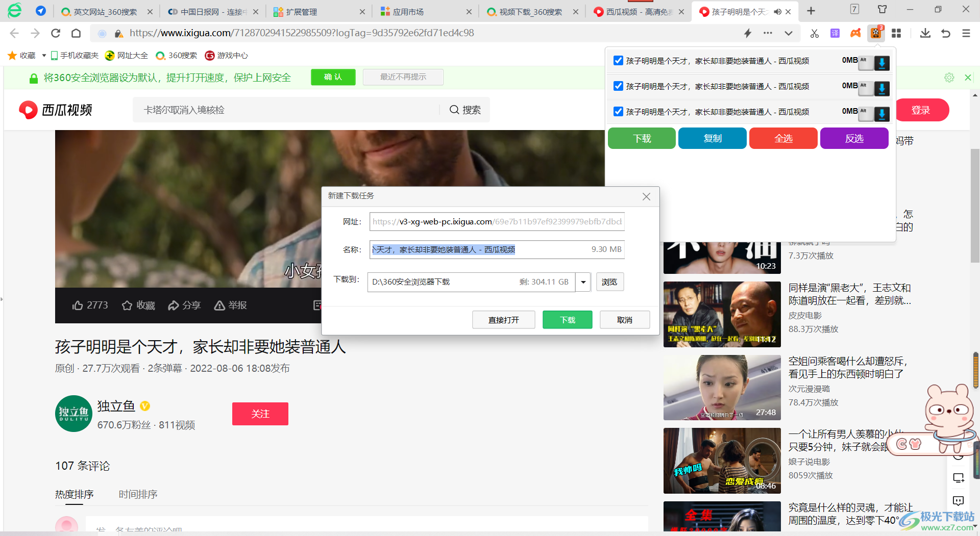
Task: Click the 名称 filename input field
Action: [x=480, y=249]
